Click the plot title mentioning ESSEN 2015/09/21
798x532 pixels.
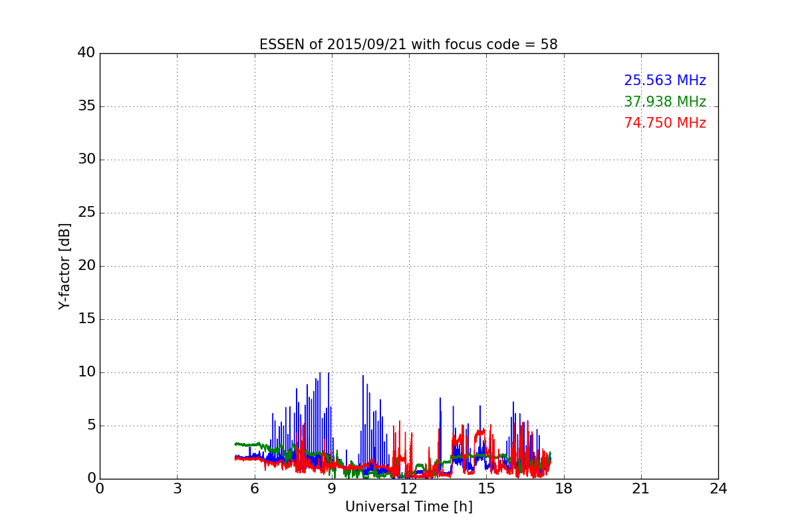[x=408, y=45]
